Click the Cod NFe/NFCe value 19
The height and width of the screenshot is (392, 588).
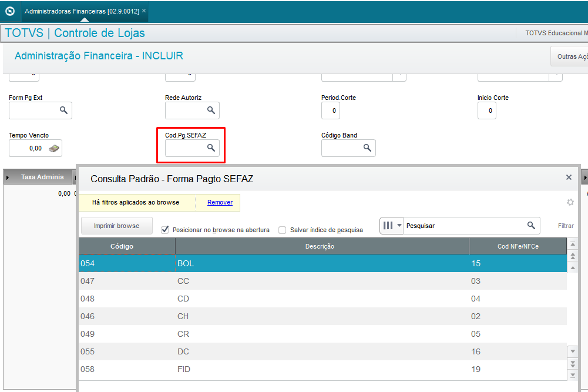click(x=475, y=369)
